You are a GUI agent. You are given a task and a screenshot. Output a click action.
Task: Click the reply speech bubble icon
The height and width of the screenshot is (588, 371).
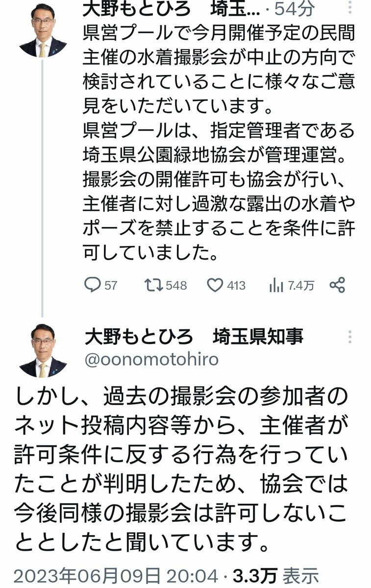tap(92, 285)
